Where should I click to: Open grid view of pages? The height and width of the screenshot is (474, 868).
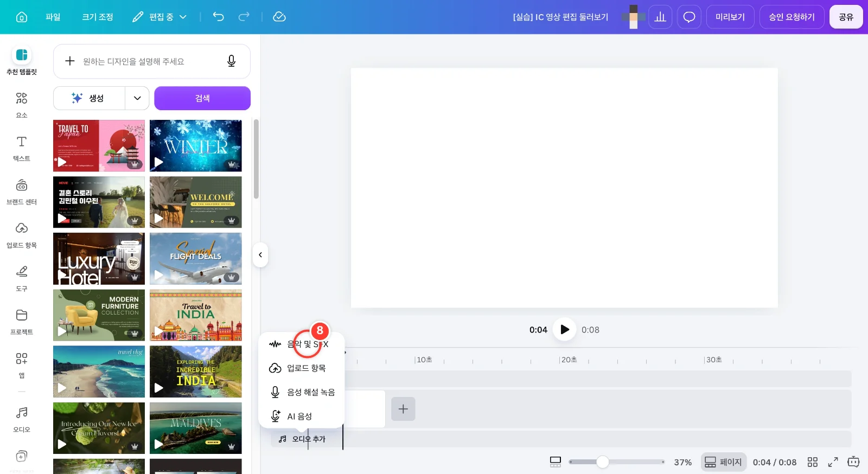click(x=812, y=462)
